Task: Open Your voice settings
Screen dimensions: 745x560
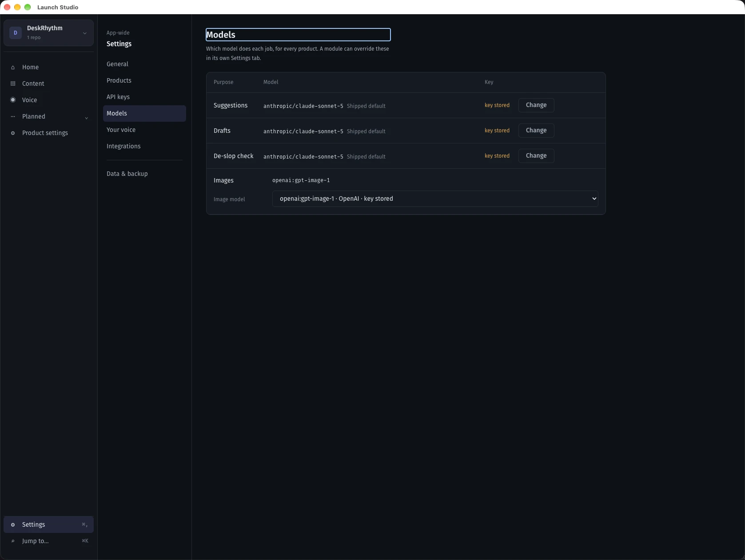Action: [144, 130]
